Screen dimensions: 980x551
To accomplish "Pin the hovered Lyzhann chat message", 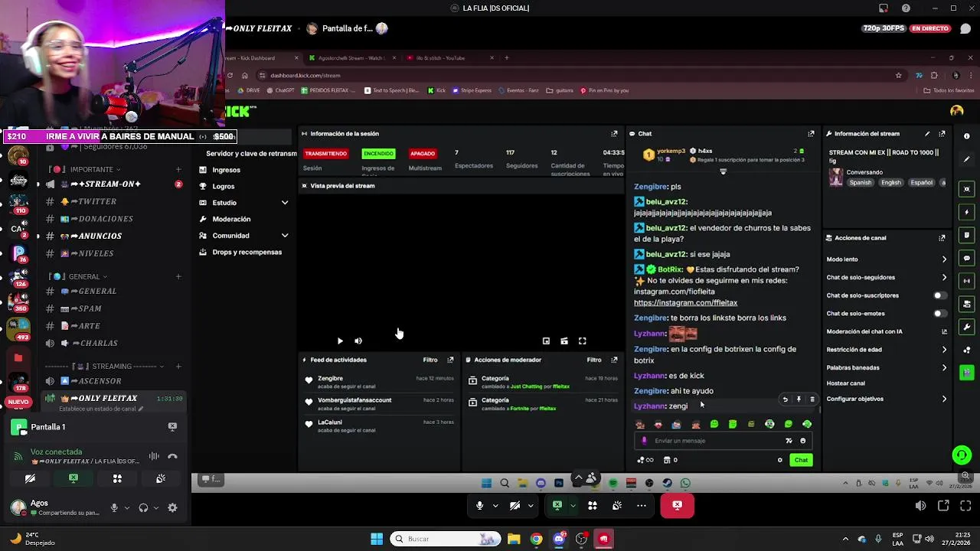I will point(799,399).
